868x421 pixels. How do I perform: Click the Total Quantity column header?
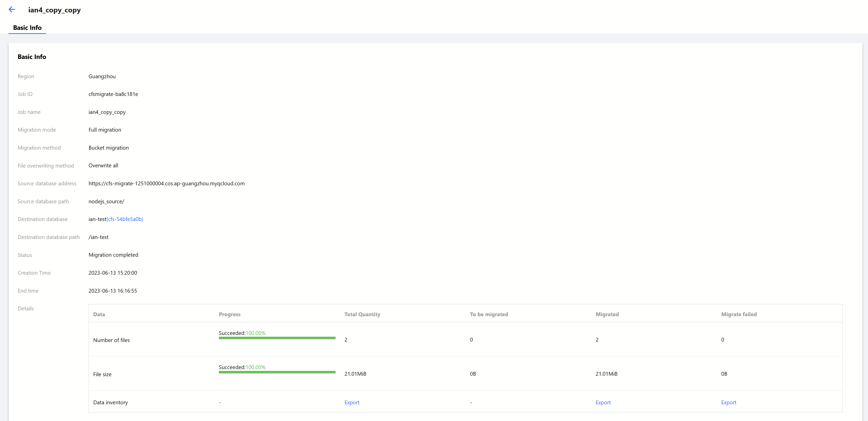pos(362,314)
